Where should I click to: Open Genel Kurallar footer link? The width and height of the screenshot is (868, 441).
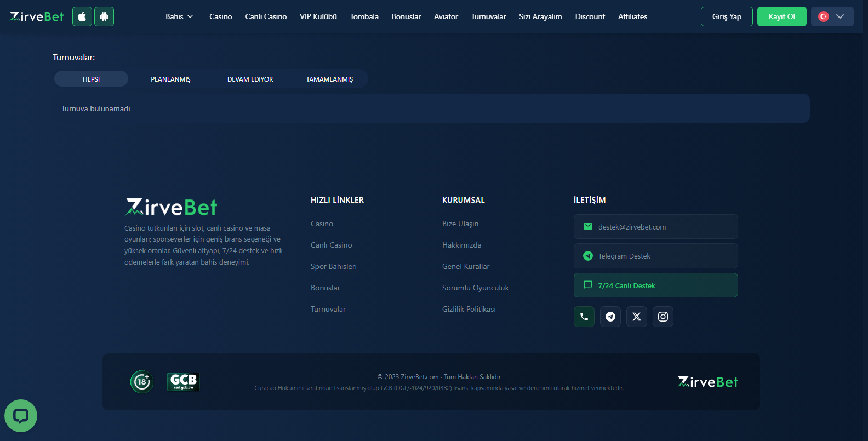(466, 266)
